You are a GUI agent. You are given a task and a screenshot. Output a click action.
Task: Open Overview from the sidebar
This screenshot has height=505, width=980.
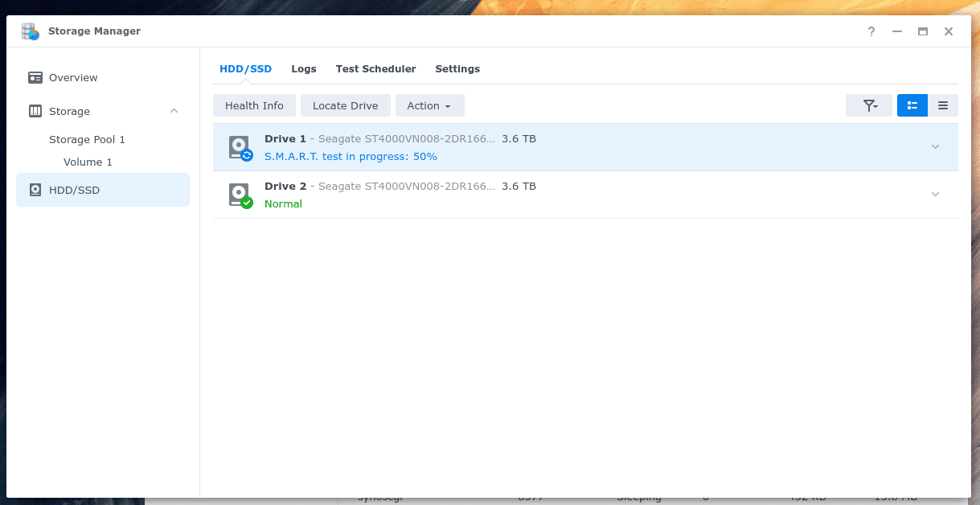[76, 77]
